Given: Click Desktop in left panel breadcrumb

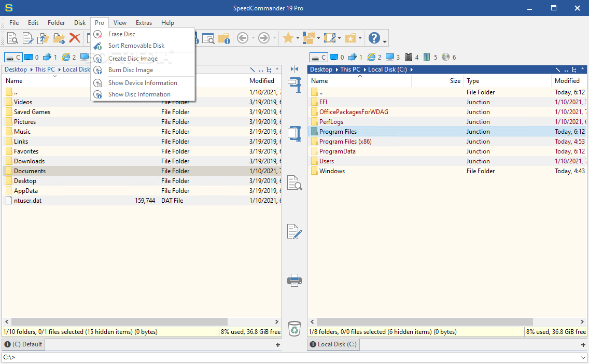Looking at the screenshot, I should tap(16, 69).
